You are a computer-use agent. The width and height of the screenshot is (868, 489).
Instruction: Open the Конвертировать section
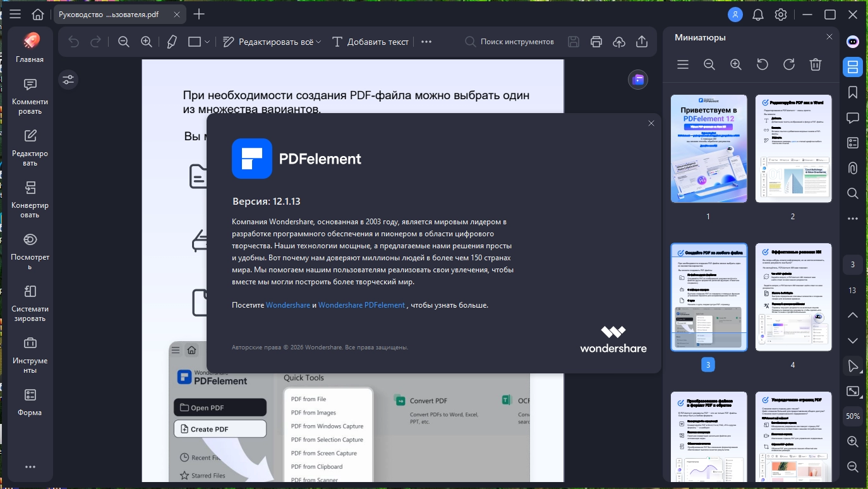pyautogui.click(x=30, y=200)
